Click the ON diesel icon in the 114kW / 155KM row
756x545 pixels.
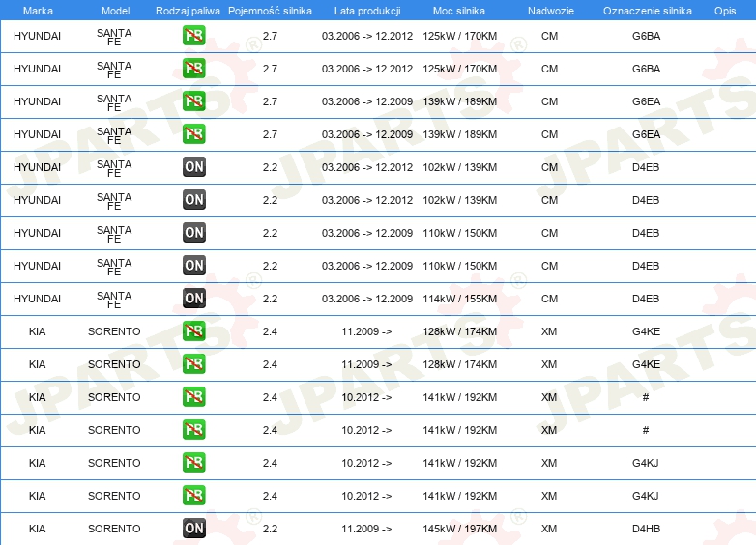click(193, 299)
